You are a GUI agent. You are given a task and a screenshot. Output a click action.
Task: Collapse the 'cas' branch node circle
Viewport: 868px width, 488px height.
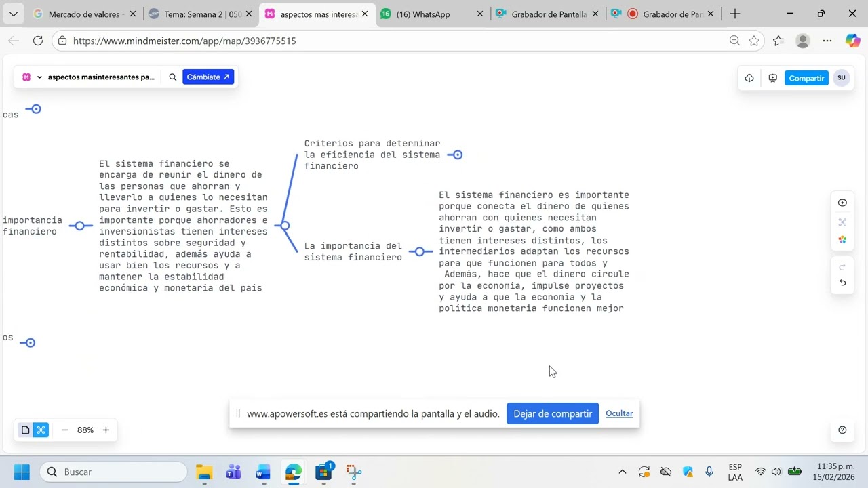[x=36, y=109]
